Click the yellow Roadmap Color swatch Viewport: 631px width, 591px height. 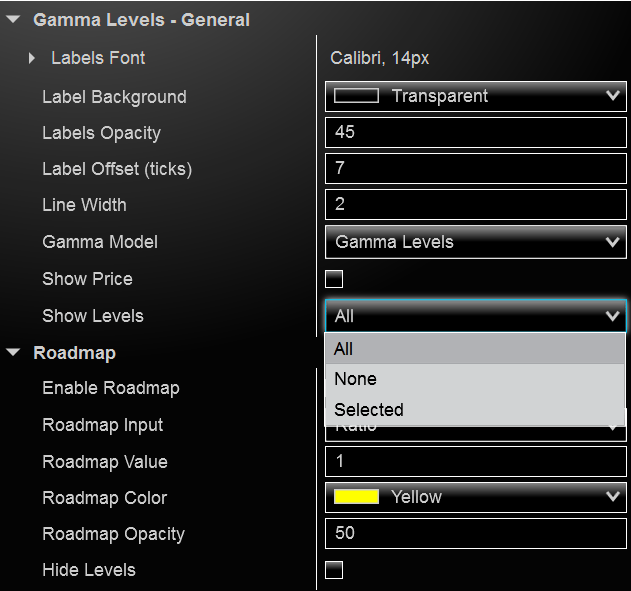356,497
